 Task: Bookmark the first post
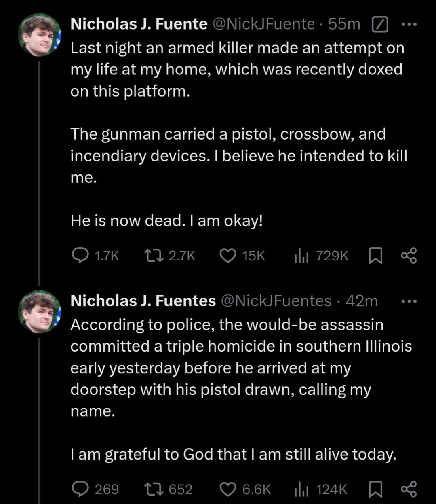point(376,256)
